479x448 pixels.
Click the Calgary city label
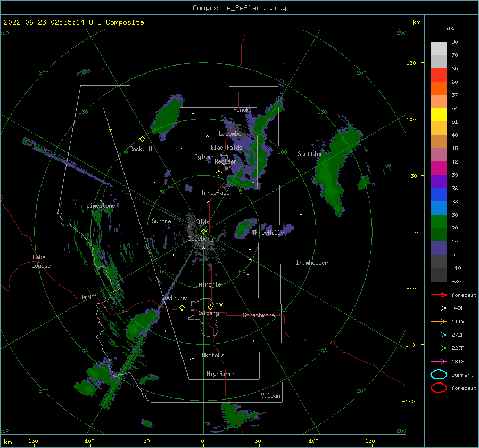208,313
